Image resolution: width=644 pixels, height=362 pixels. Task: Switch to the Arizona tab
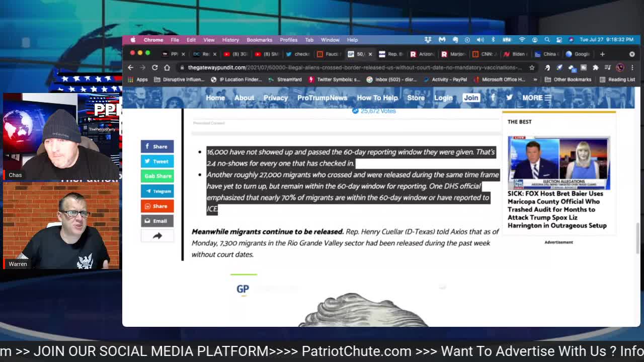(422, 54)
